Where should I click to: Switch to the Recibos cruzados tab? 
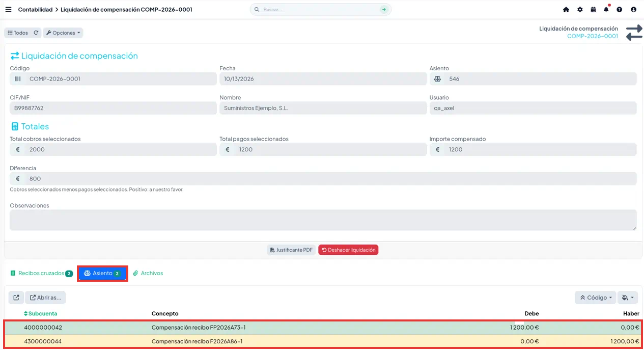pyautogui.click(x=41, y=274)
